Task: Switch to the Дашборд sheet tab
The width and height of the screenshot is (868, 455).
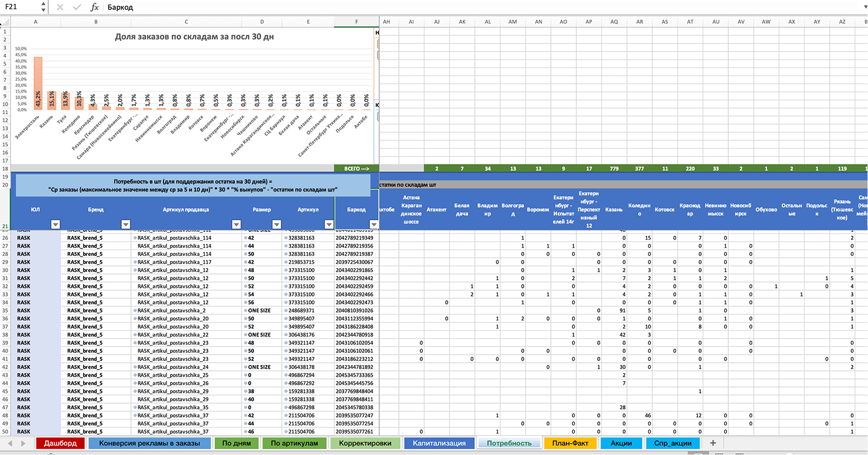Action: 60,443
